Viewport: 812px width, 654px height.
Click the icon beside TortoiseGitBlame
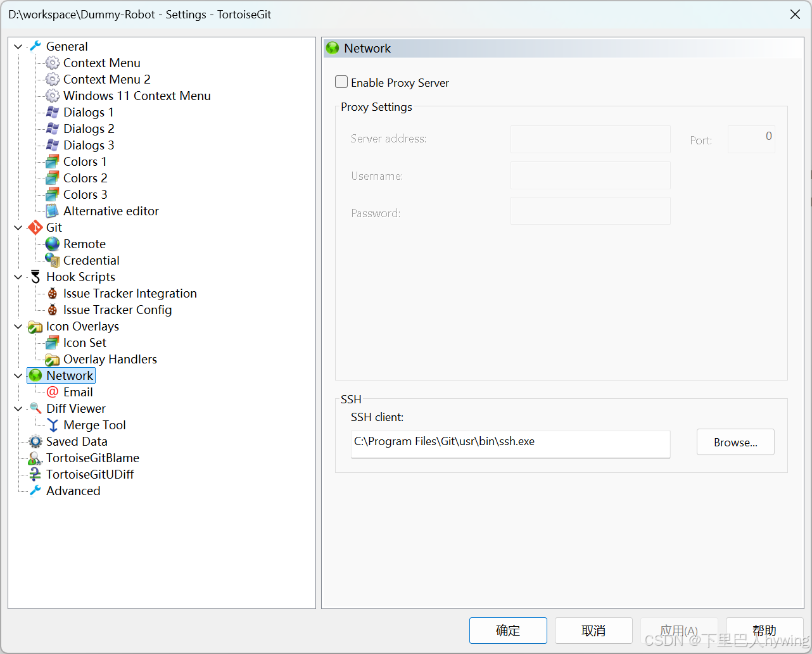tap(35, 458)
